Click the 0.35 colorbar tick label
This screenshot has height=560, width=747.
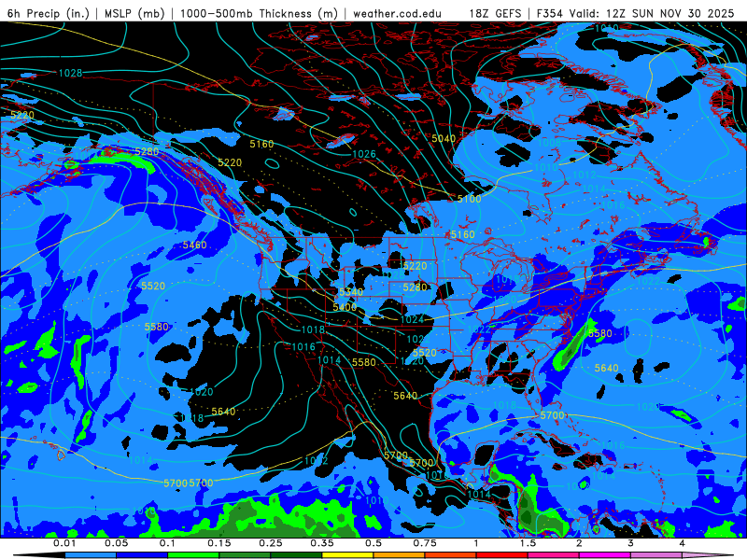click(322, 543)
